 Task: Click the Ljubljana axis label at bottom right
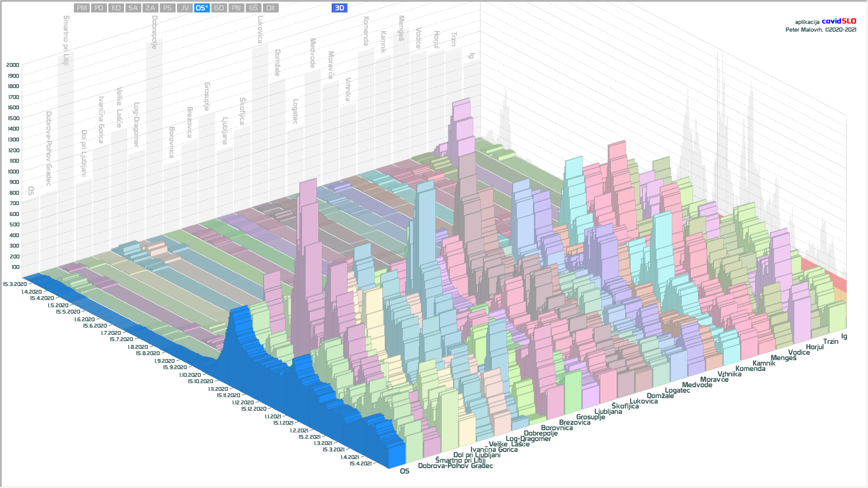coord(608,412)
